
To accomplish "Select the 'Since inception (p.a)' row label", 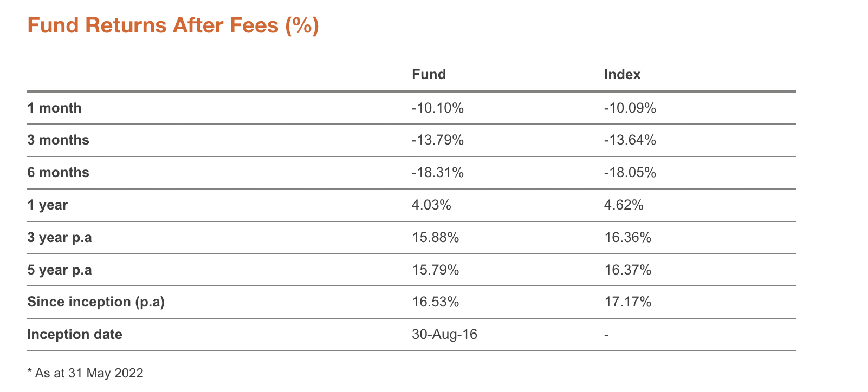I will 96,302.
